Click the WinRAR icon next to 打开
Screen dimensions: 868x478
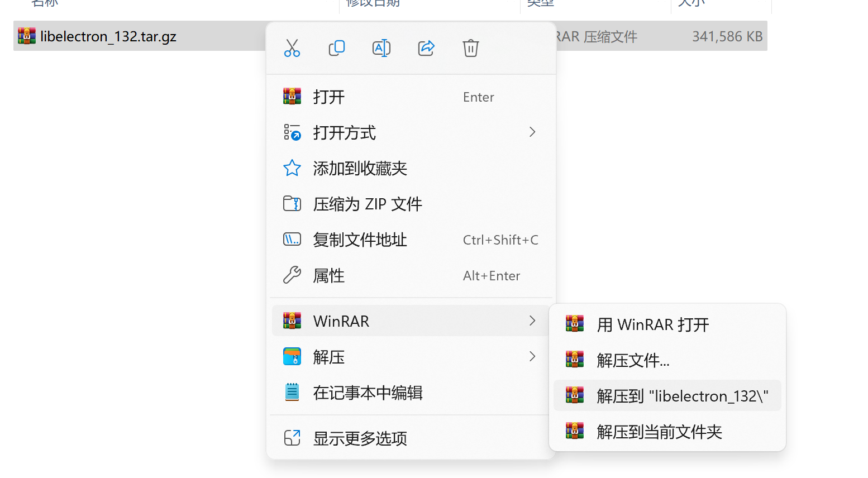coord(292,96)
